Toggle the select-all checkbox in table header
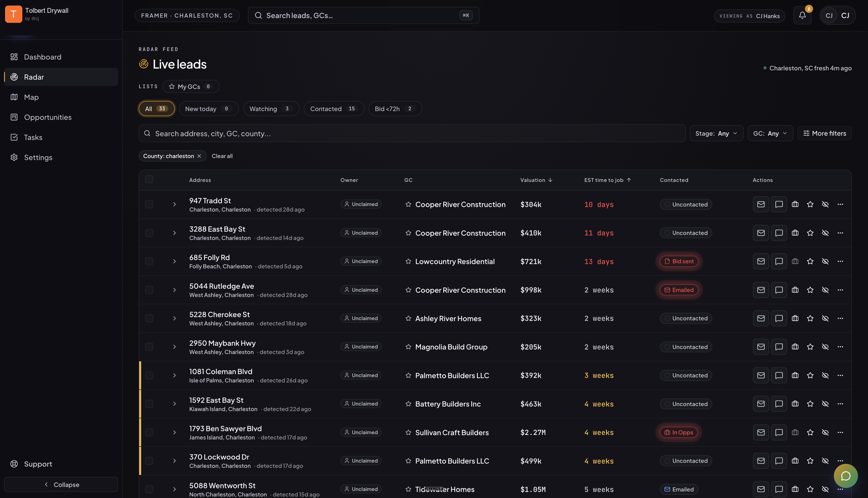868x498 pixels. click(x=149, y=179)
